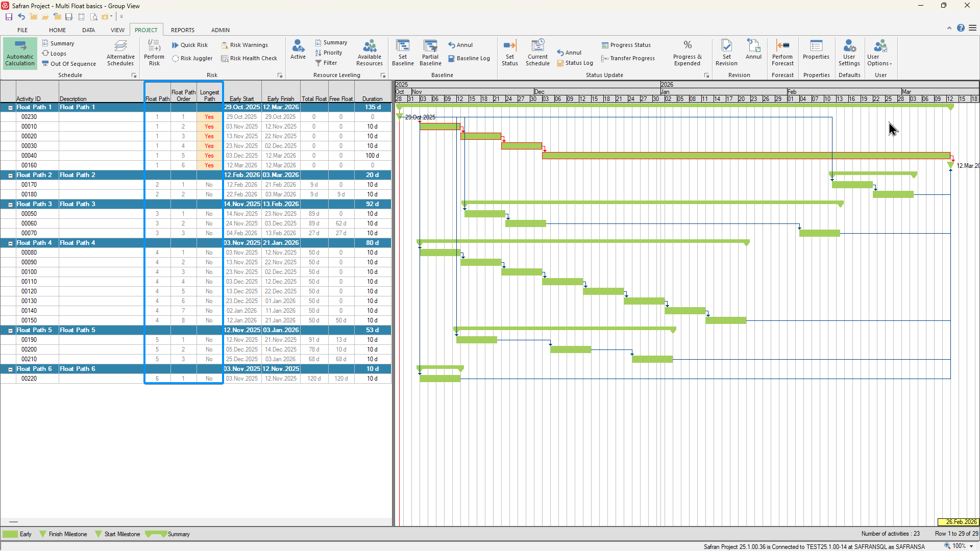Switch to the REPORTS ribbon tab

pos(182,30)
